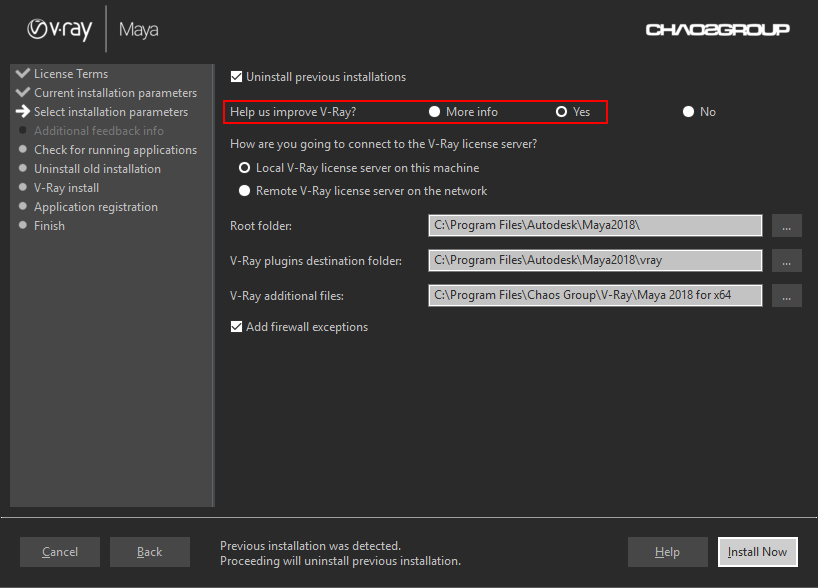Viewport: 818px width, 588px height.
Task: Click the Additional feedback info step
Action: 99,130
